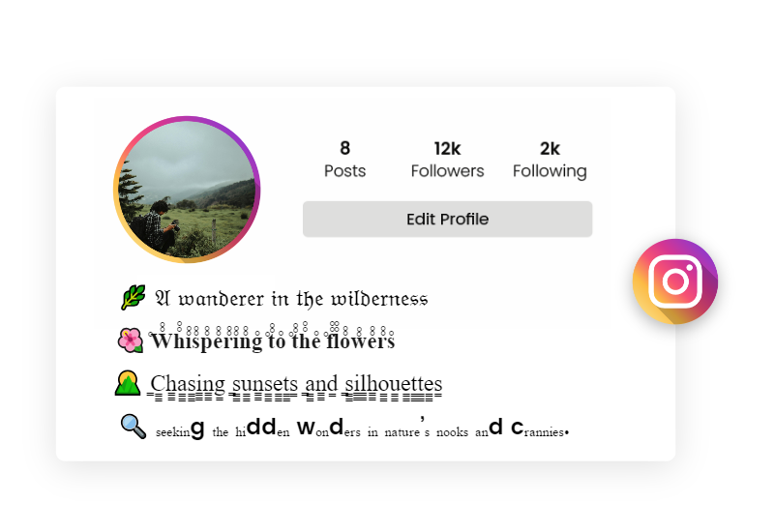
Task: Click the 2k following number
Action: click(x=550, y=149)
